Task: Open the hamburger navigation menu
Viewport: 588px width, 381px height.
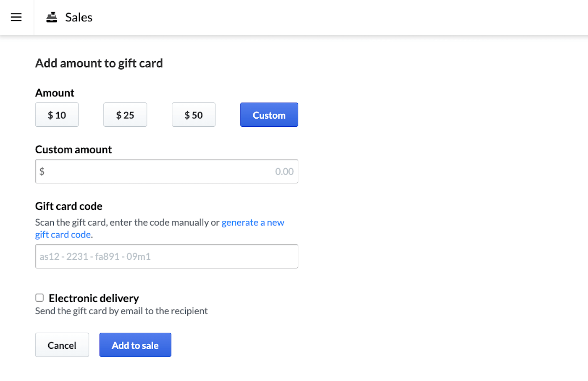Action: [16, 17]
